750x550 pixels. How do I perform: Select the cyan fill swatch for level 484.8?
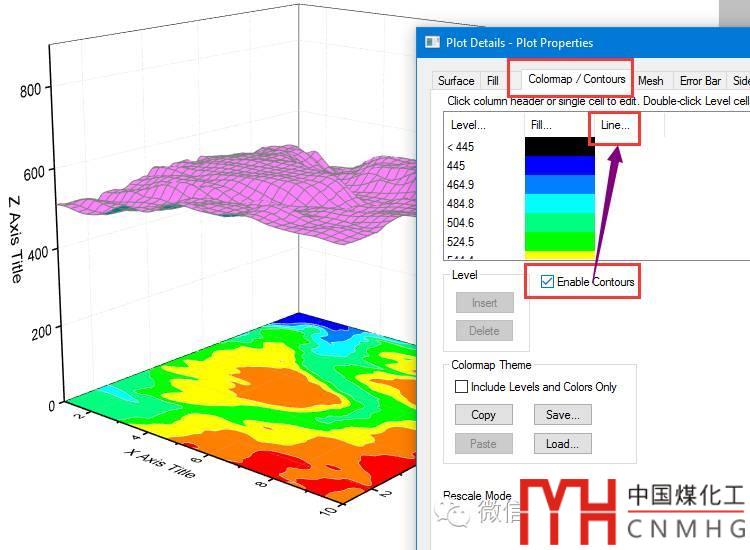click(x=559, y=203)
